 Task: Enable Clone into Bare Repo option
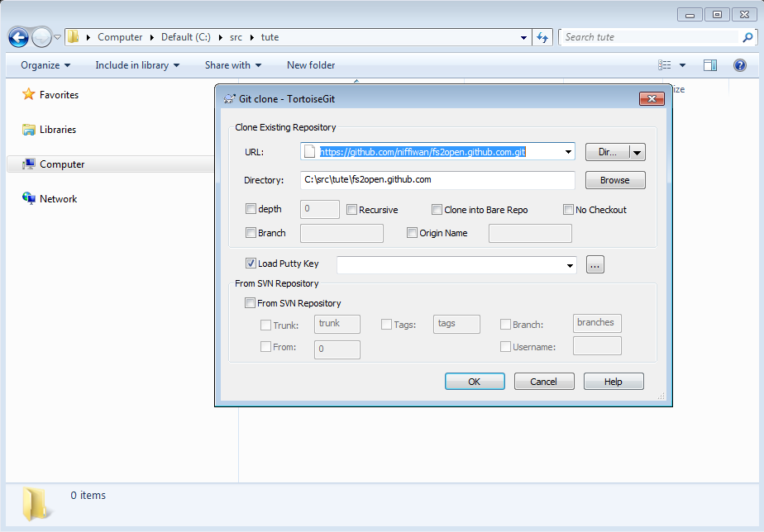click(437, 210)
